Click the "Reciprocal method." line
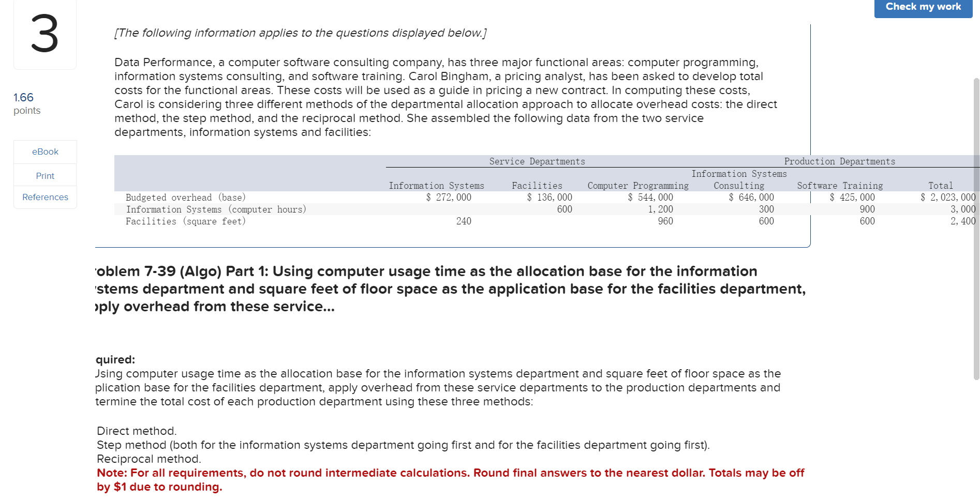Screen dimensions: 980x499 click(x=149, y=459)
